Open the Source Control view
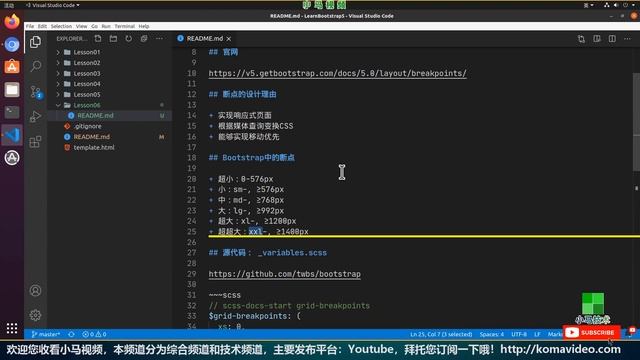The width and height of the screenshot is (640, 360). pyautogui.click(x=36, y=92)
